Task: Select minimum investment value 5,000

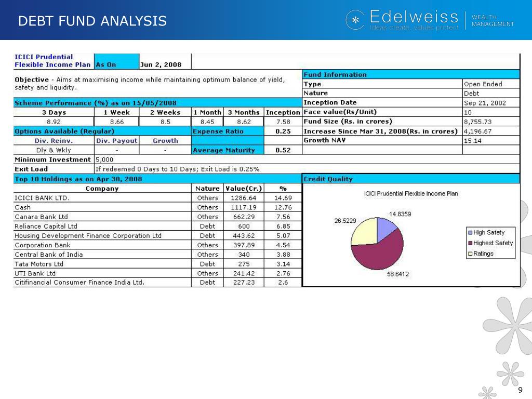Action: coord(104,159)
